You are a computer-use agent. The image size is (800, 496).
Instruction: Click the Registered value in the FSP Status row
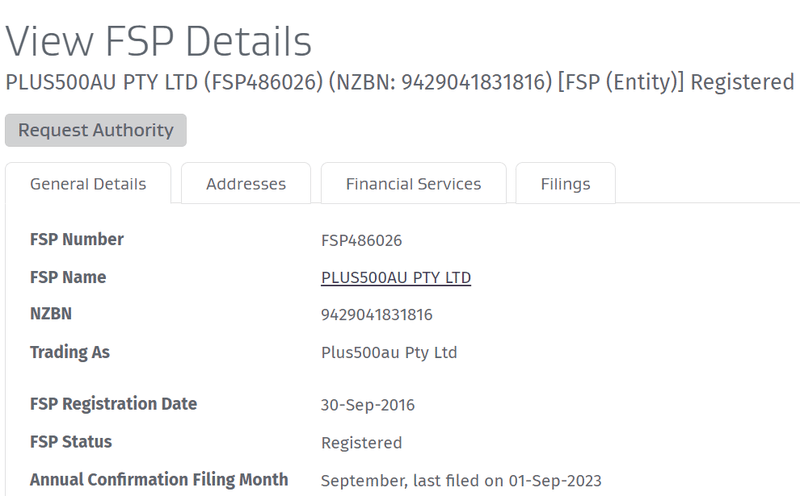(x=361, y=443)
